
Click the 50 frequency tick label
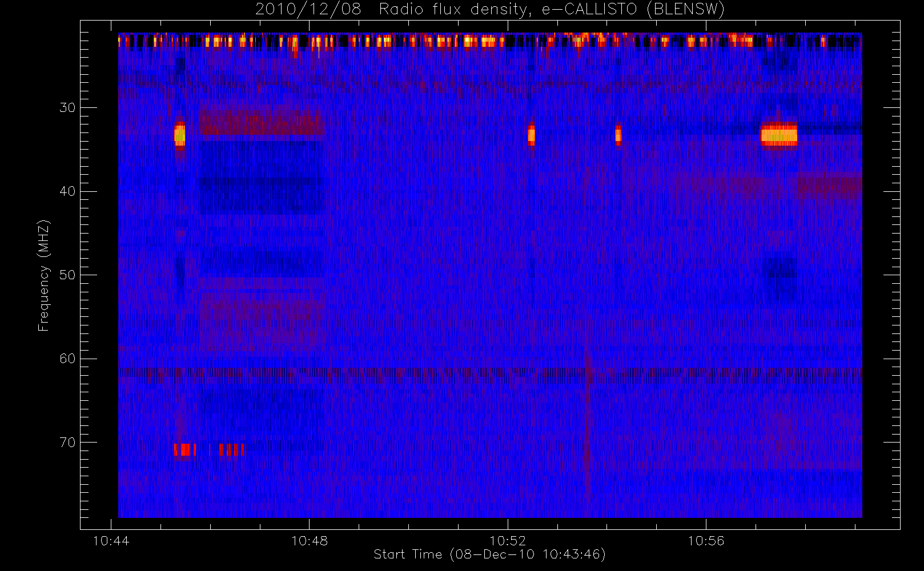click(67, 275)
